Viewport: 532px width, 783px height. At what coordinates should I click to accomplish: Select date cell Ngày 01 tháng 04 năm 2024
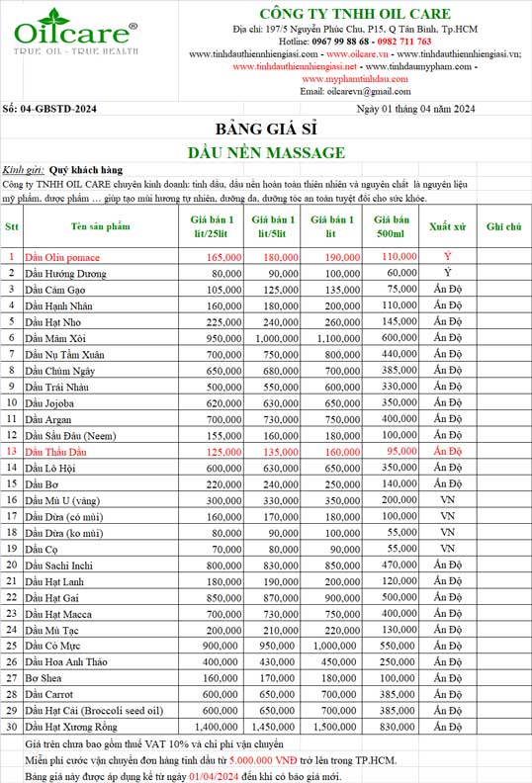415,109
